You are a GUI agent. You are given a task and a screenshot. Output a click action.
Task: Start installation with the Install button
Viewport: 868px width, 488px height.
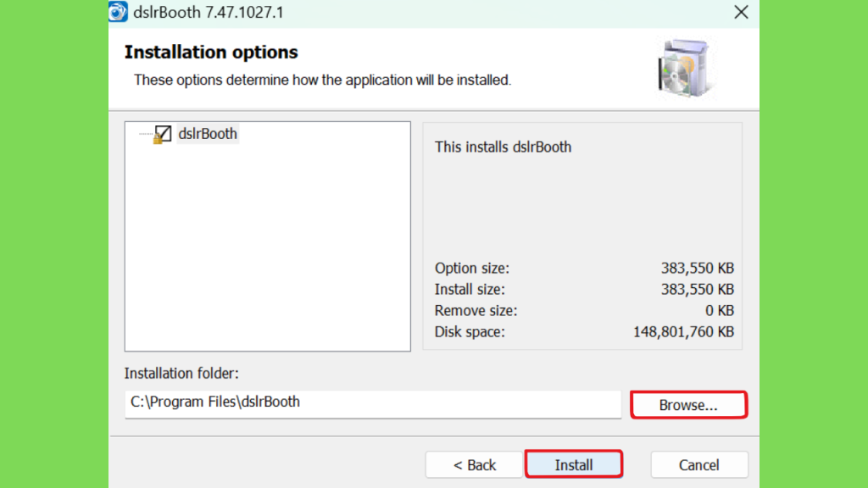[x=574, y=464]
